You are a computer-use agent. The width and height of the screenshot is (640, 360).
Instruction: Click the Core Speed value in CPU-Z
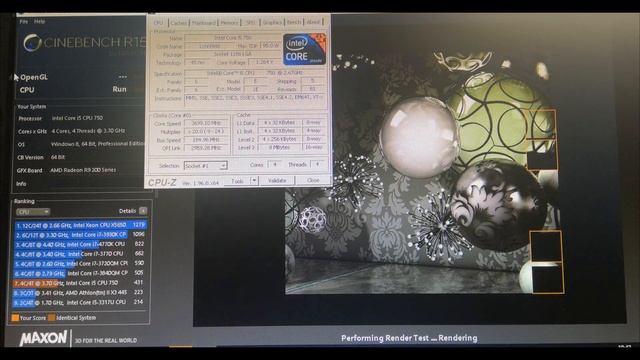point(207,123)
